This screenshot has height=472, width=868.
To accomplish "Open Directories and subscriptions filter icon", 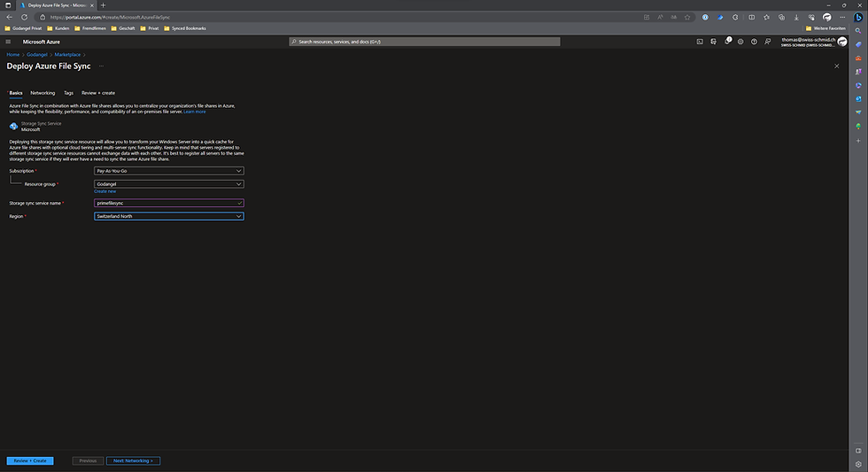I will (713, 42).
